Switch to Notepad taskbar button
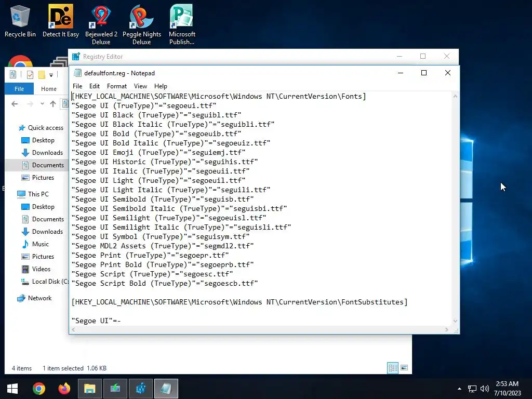 click(166, 389)
